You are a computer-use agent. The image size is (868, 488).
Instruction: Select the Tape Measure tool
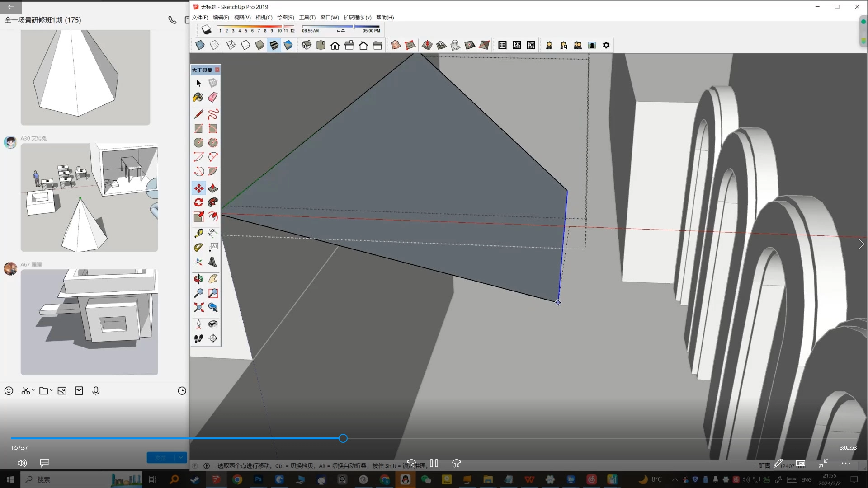pyautogui.click(x=198, y=233)
